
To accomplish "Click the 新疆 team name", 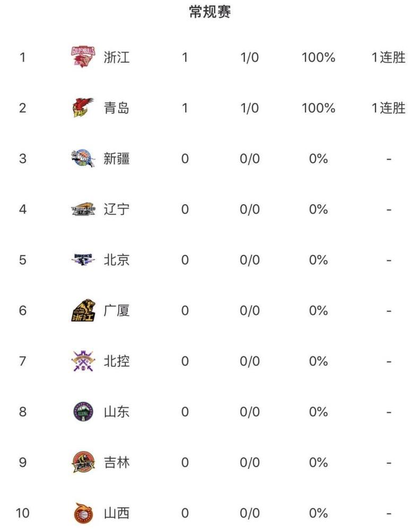I will [116, 158].
